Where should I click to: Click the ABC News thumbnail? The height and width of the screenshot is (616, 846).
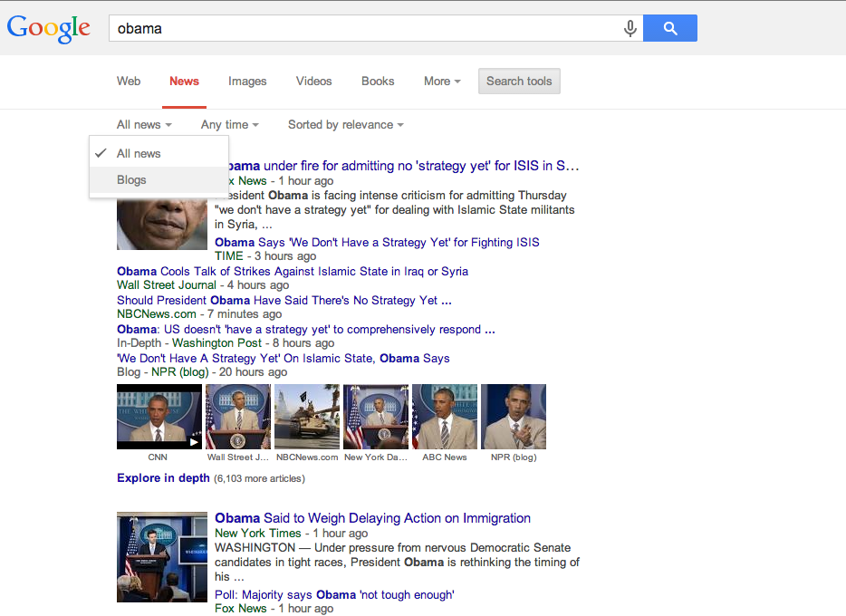pos(445,417)
